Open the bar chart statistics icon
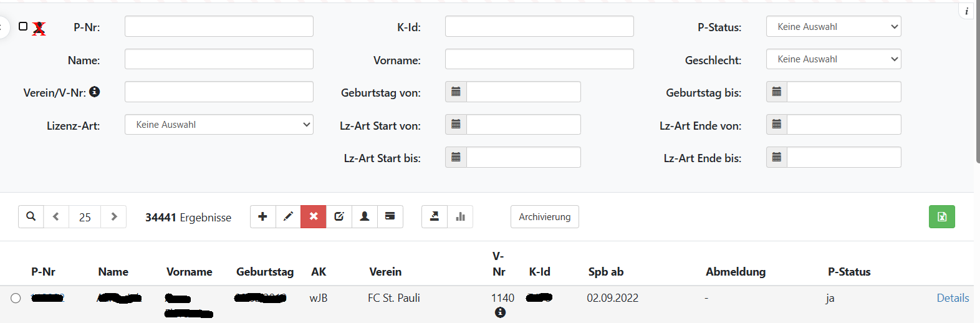Image resolution: width=980 pixels, height=323 pixels. tap(460, 217)
